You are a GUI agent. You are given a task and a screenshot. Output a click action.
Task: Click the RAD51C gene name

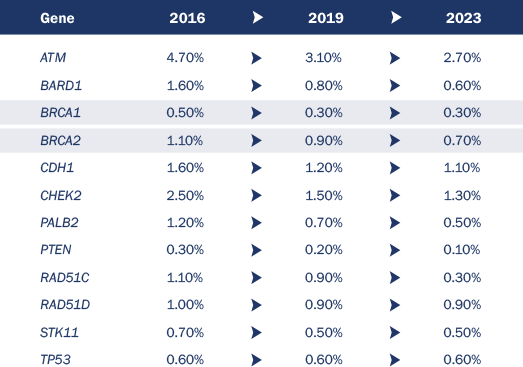(x=65, y=278)
